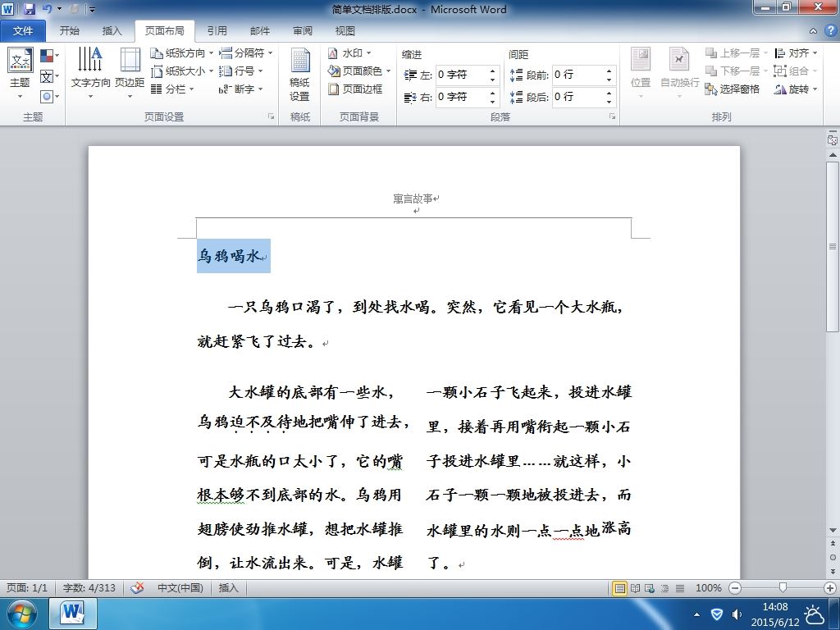Click 页面: 1/1 page indicator
This screenshot has height=630, width=840.
pyautogui.click(x=27, y=587)
